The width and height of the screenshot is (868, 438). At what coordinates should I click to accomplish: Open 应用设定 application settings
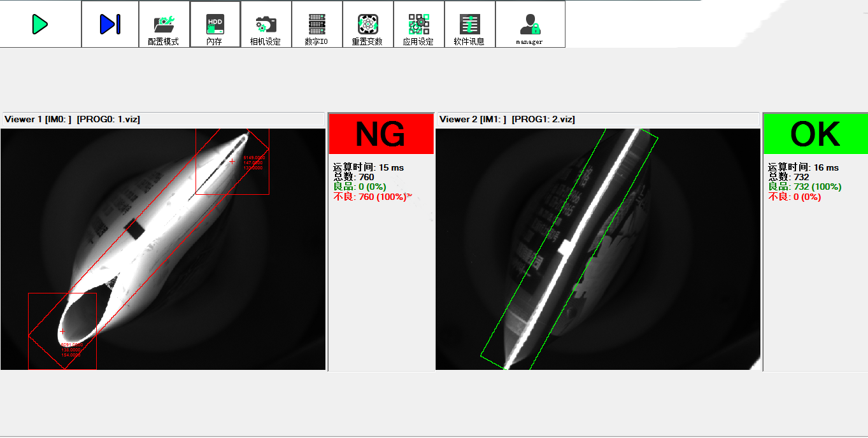tap(418, 25)
